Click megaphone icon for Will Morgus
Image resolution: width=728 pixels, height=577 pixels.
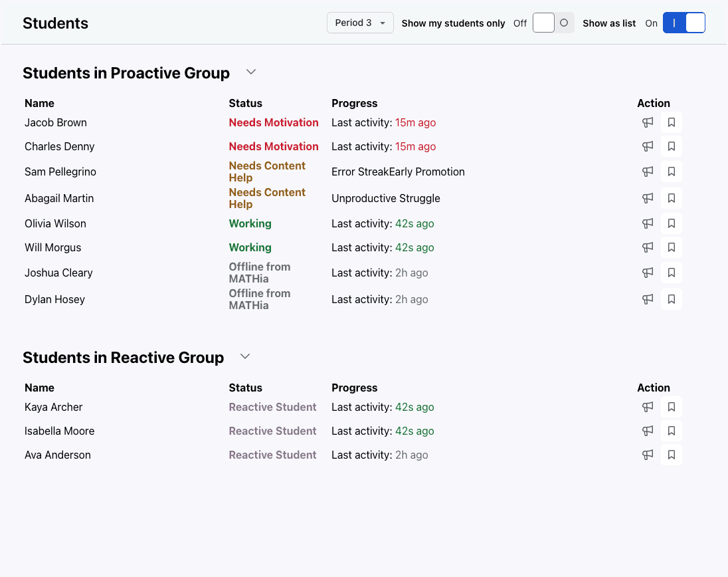(x=648, y=247)
